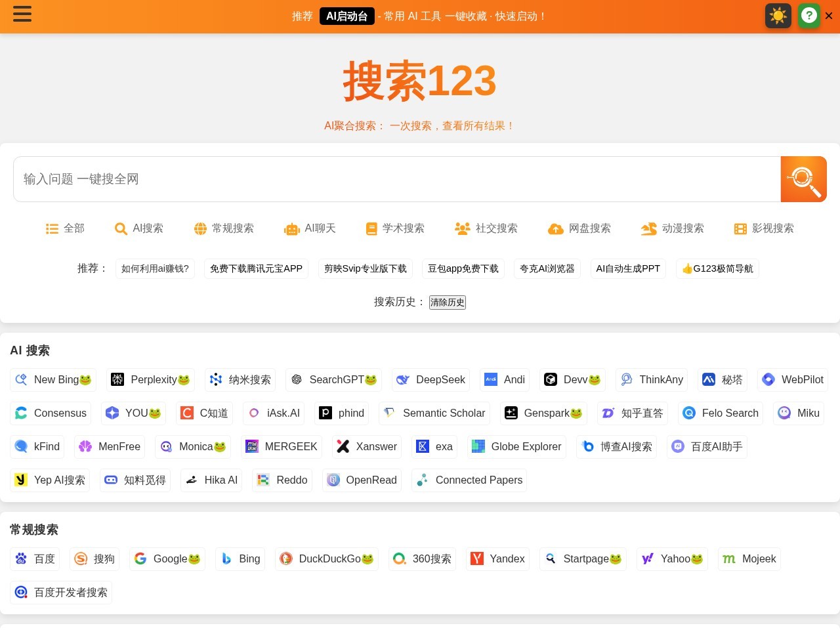The height and width of the screenshot is (630, 840).
Task: Click the 搜索123 site logo
Action: (x=419, y=81)
